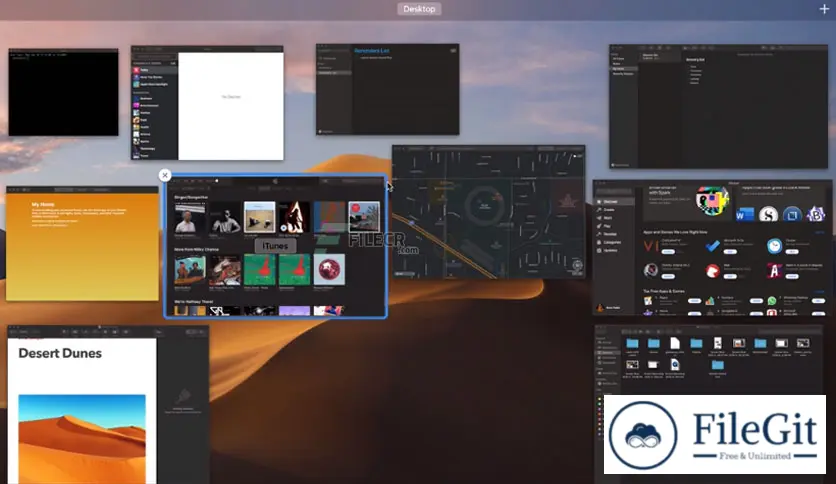
Task: Open the Microsoft Word app icon
Action: point(744,215)
